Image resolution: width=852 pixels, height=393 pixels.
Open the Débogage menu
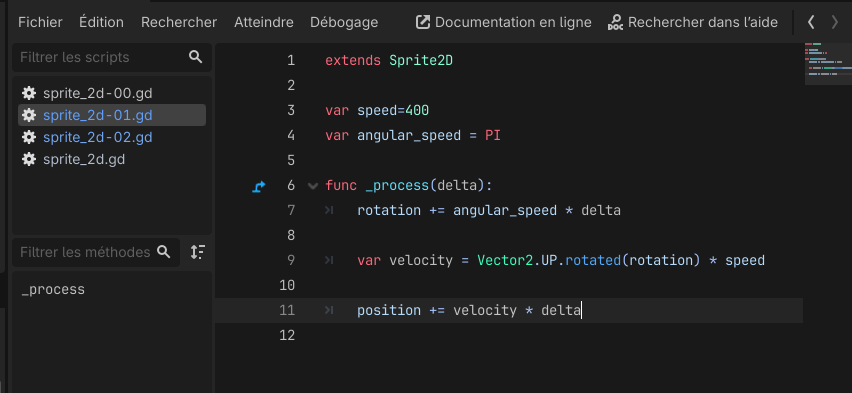pos(344,22)
